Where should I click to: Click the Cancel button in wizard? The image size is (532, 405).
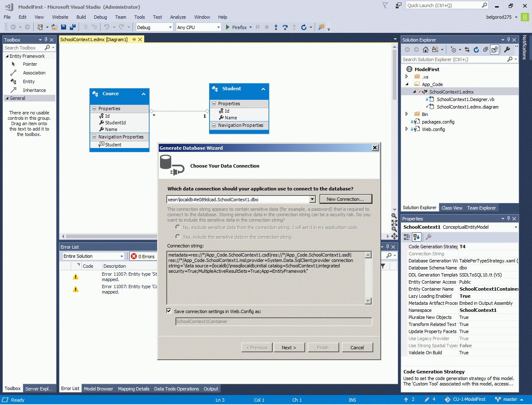pos(357,348)
